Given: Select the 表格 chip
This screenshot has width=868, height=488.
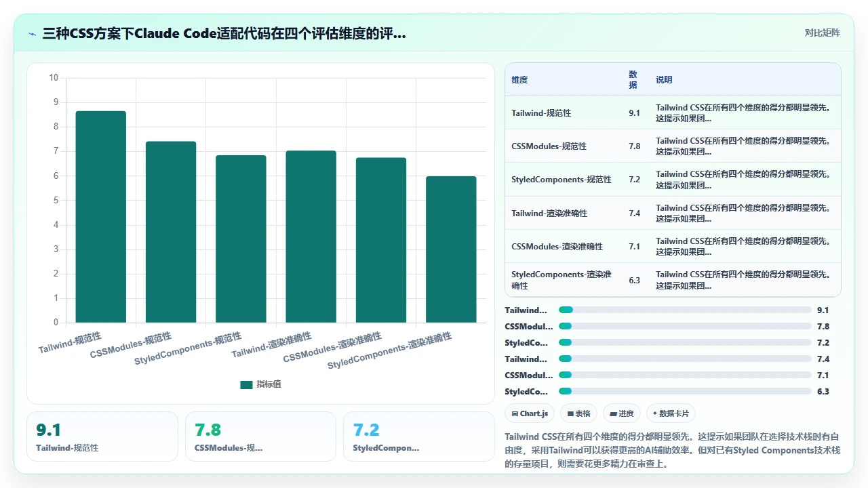Looking at the screenshot, I should (x=578, y=413).
